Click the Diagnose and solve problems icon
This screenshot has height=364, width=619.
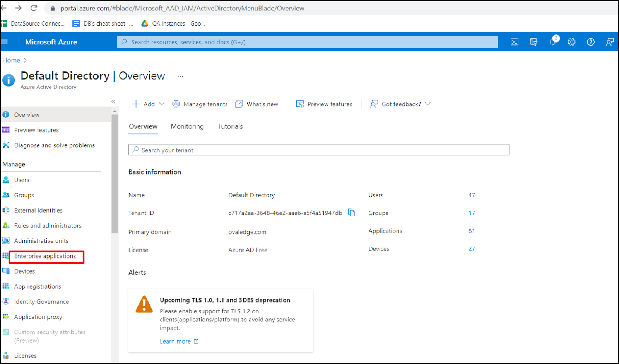(6, 145)
